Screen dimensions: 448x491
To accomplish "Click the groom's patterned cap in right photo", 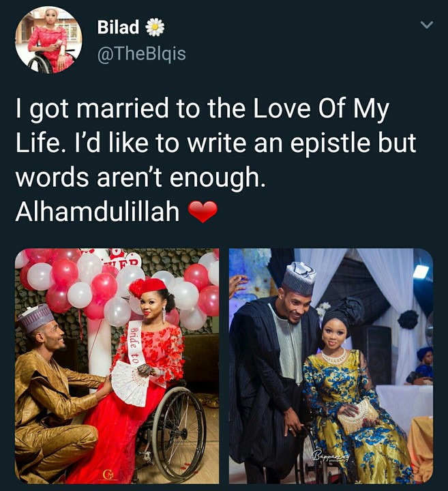I will [x=299, y=278].
